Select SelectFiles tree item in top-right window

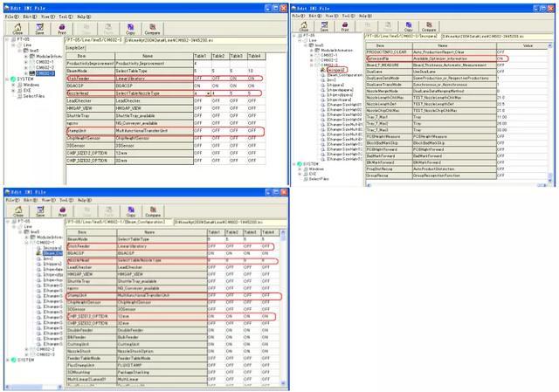tap(319, 179)
